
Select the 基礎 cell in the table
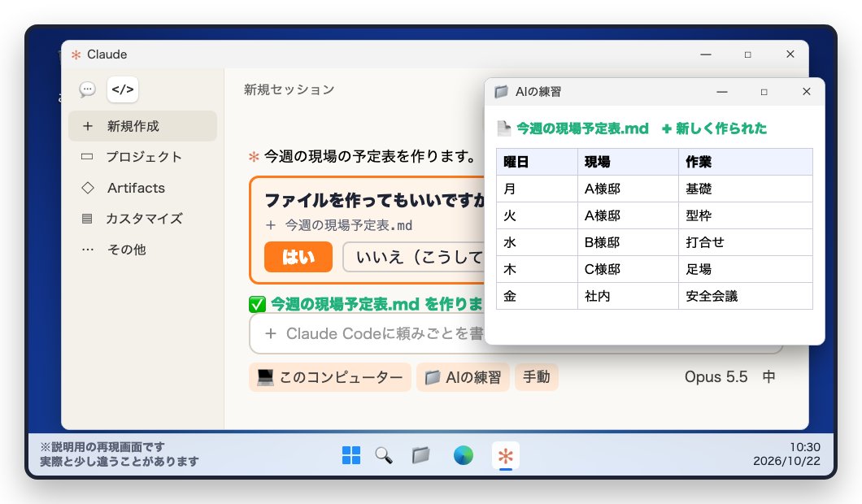coord(745,189)
